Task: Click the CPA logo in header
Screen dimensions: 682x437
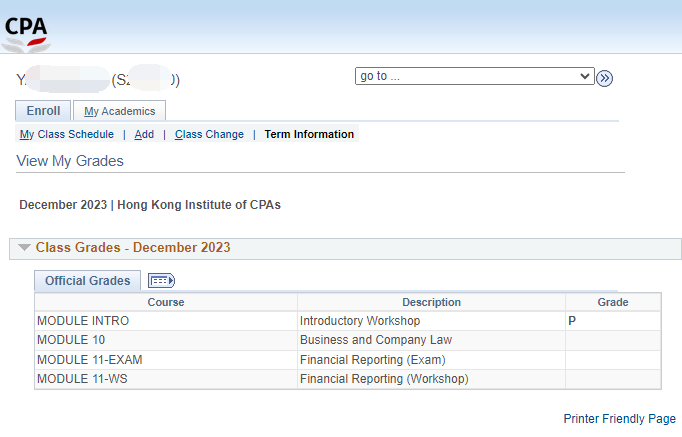Action: coord(26,34)
